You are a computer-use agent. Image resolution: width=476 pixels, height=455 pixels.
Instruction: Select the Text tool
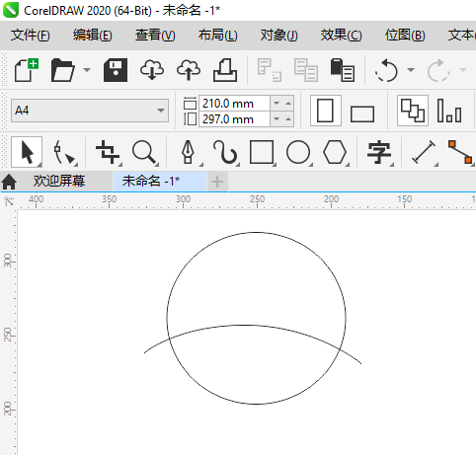(x=379, y=152)
